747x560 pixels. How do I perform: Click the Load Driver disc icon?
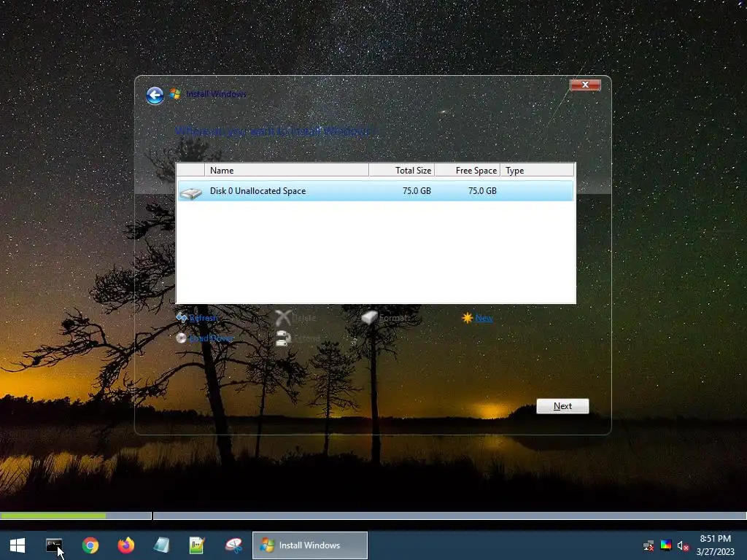[181, 338]
